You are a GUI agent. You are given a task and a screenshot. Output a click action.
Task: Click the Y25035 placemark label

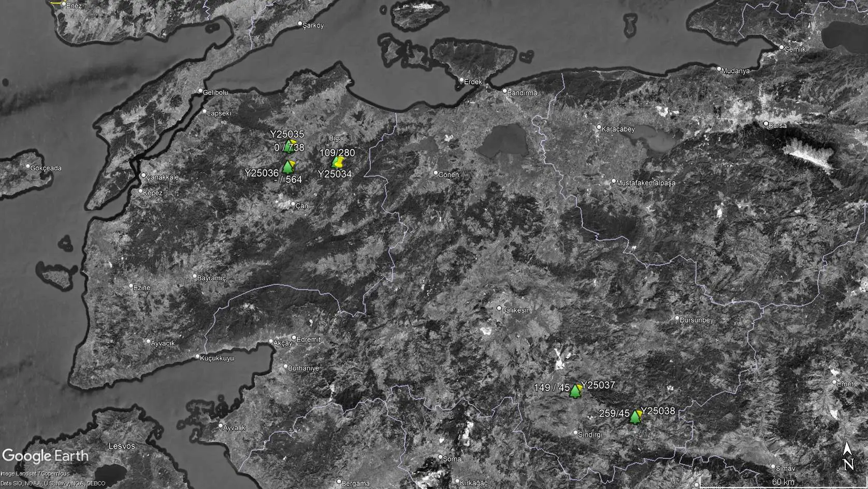[287, 134]
